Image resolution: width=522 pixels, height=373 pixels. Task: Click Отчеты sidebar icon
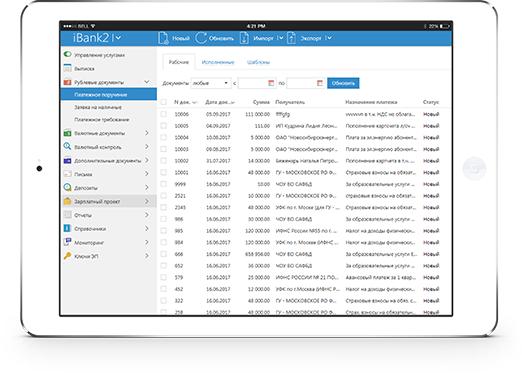pos(67,215)
